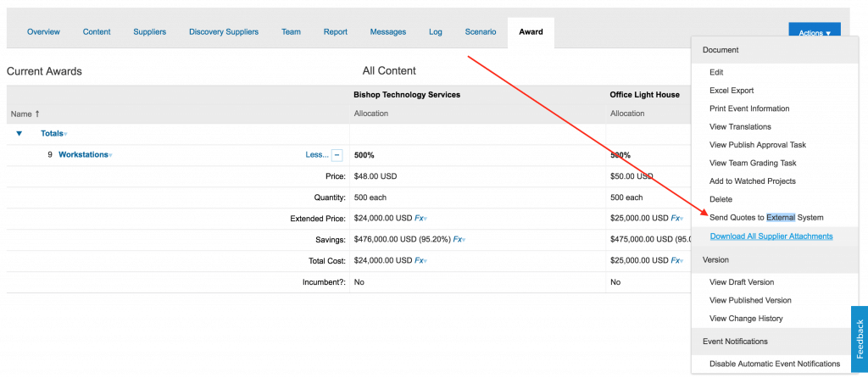Choose Edit from the Actions menu
Image resolution: width=868 pixels, height=378 pixels.
[716, 73]
